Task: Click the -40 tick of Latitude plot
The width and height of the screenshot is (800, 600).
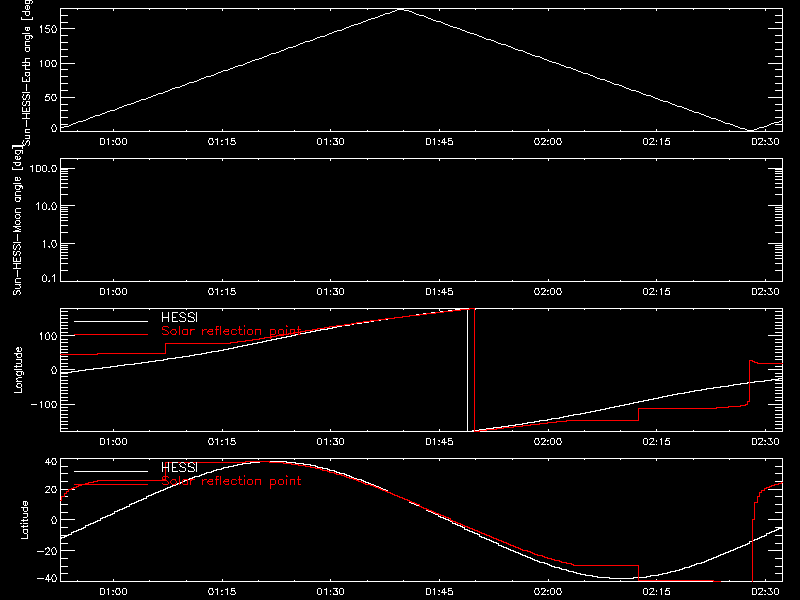Action: pyautogui.click(x=47, y=579)
